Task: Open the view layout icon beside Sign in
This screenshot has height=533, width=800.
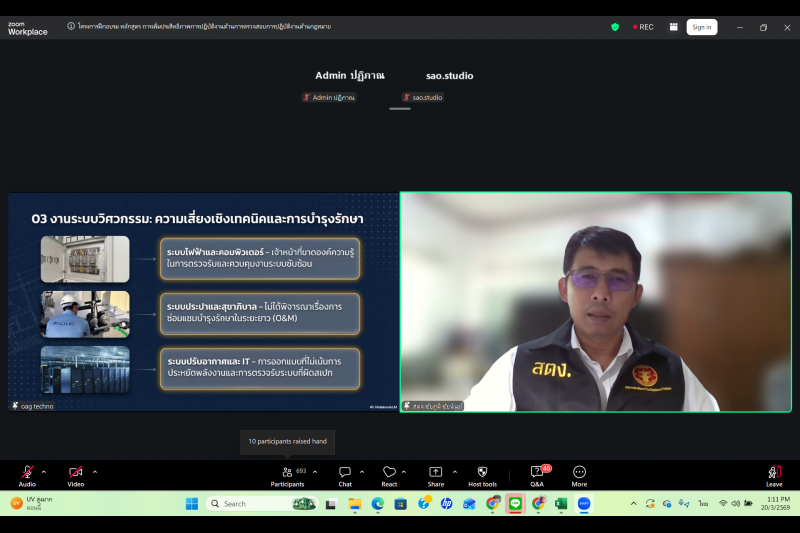Action: (x=673, y=27)
